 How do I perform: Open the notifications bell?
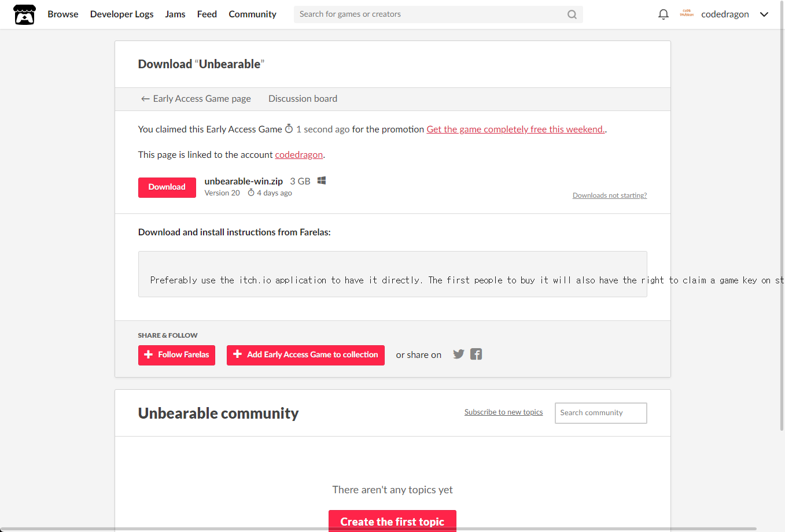(664, 14)
